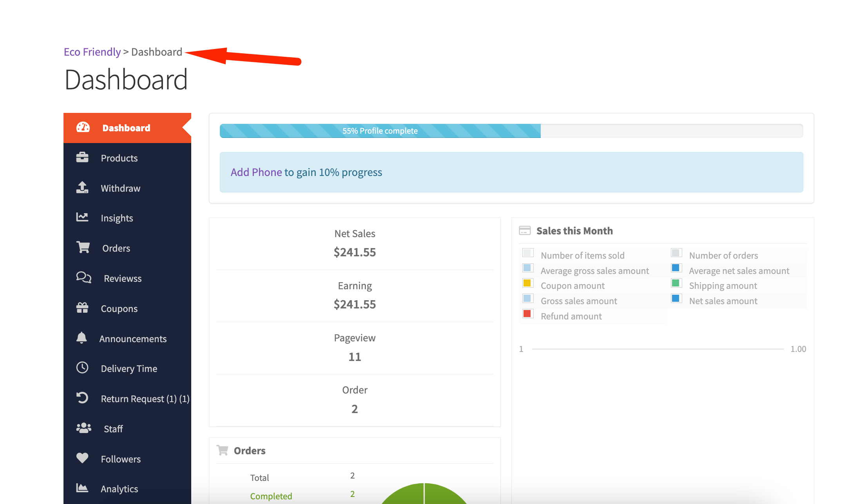Open Delivery Time settings in sidebar
866x504 pixels.
[x=127, y=368]
